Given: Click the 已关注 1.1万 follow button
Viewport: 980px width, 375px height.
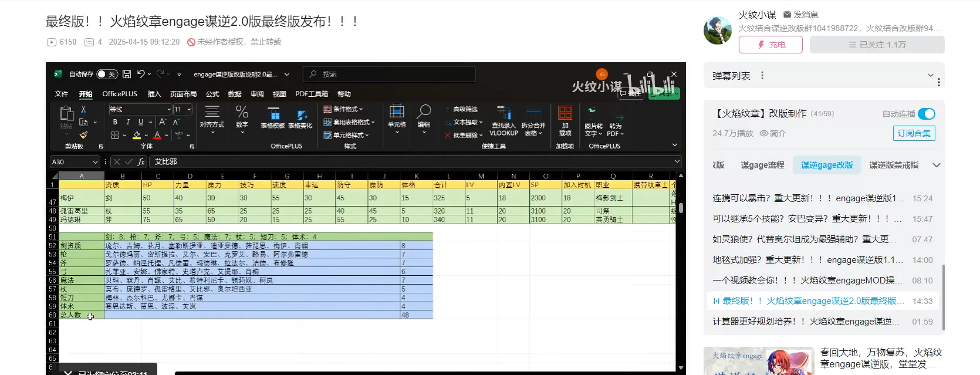Looking at the screenshot, I should pyautogui.click(x=877, y=45).
